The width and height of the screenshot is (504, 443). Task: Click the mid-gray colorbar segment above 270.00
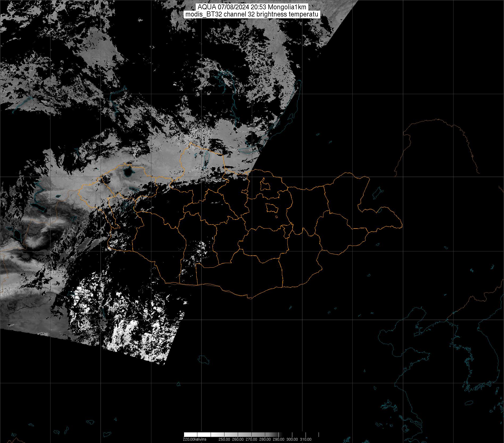[x=251, y=435]
